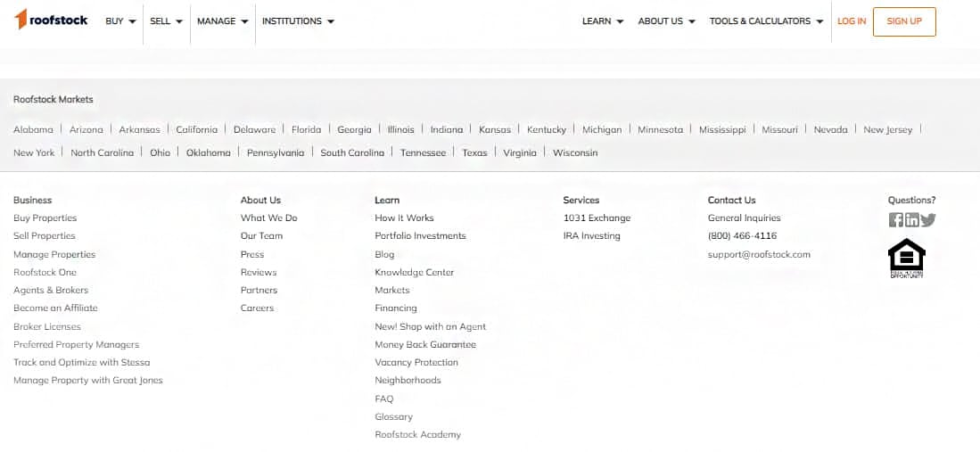Expand the MANAGE dropdown menu
980x452 pixels.
coord(223,21)
